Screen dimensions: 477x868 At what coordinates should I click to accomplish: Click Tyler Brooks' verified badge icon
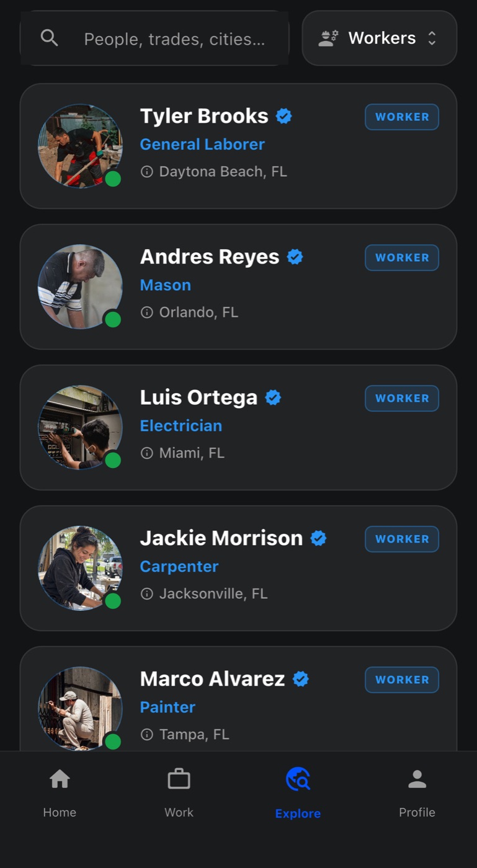(x=284, y=116)
